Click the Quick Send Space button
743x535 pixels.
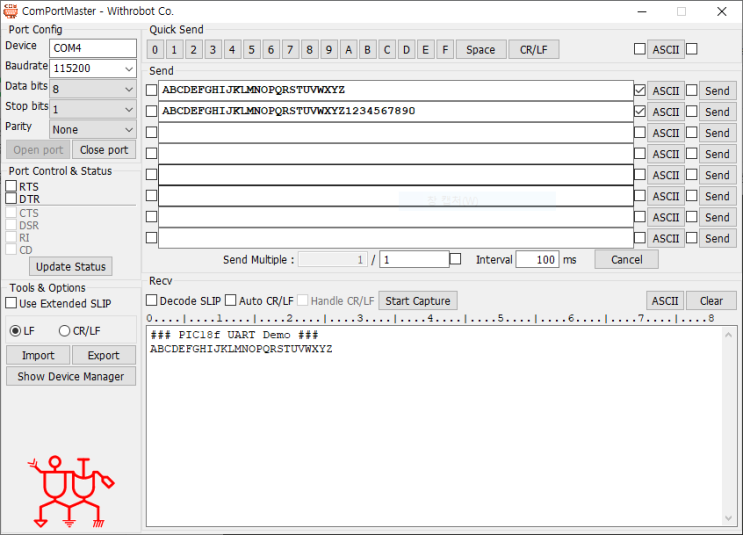pyautogui.click(x=481, y=49)
